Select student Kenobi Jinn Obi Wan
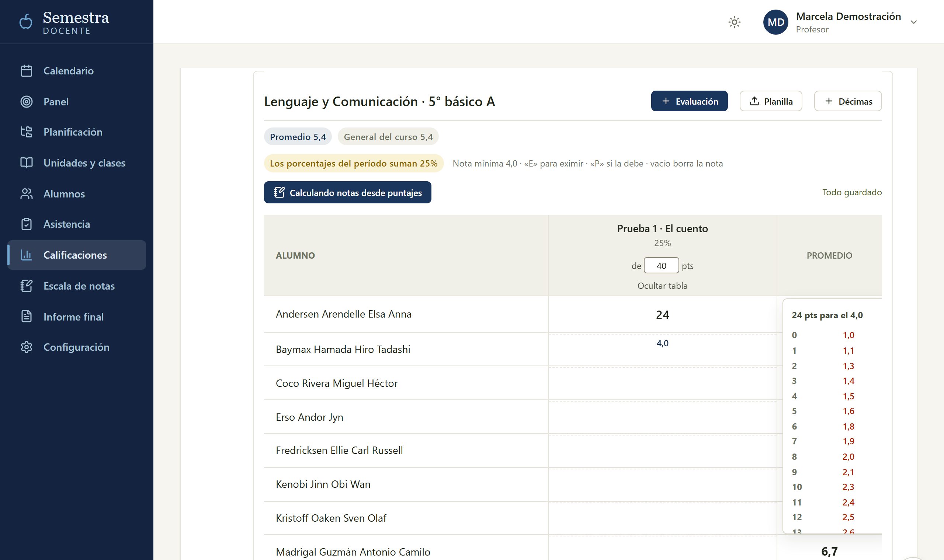Viewport: 944px width, 560px height. [x=323, y=484]
